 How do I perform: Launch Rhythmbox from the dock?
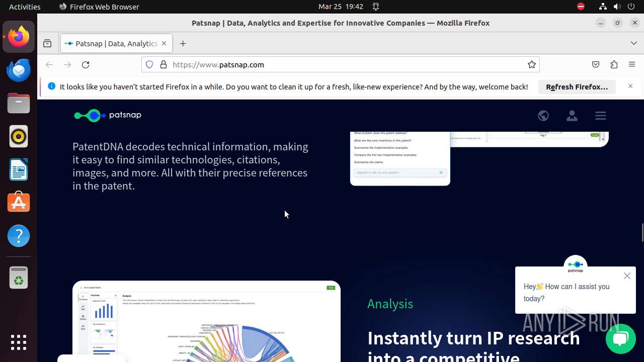(19, 136)
